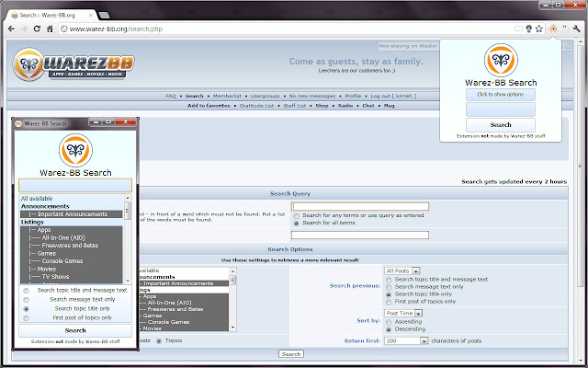588x368 pixels.
Task: Open No new messages link
Action: pyautogui.click(x=312, y=96)
